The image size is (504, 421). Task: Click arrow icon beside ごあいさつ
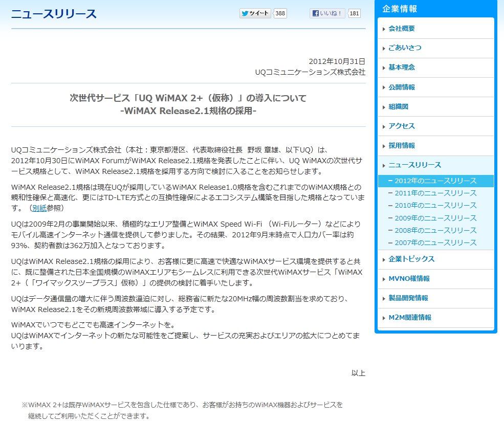click(384, 49)
